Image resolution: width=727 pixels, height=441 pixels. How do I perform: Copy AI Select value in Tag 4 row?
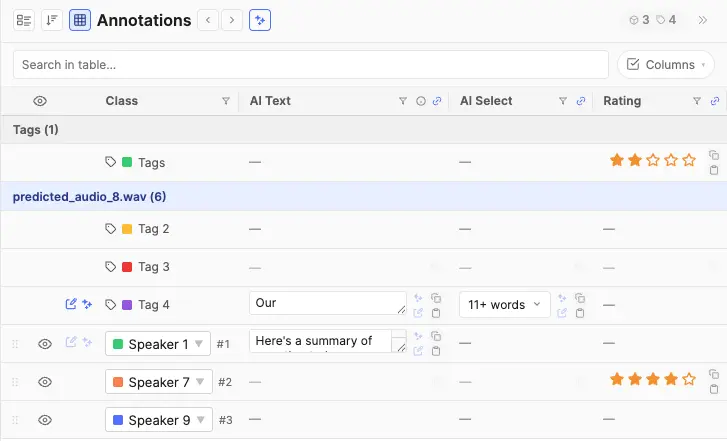pyautogui.click(x=580, y=298)
